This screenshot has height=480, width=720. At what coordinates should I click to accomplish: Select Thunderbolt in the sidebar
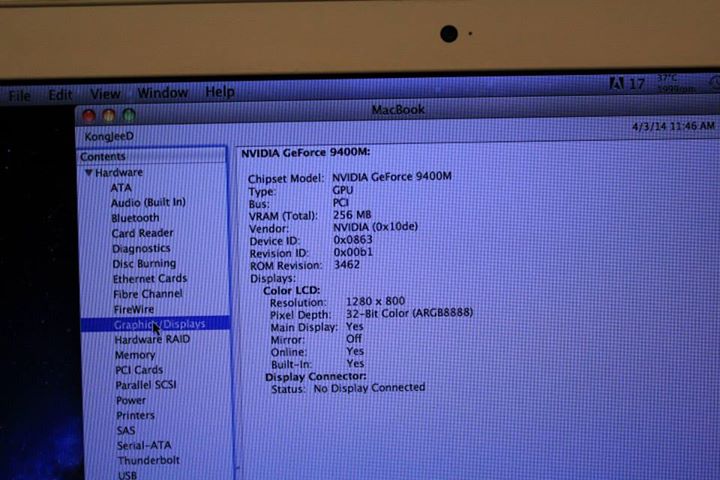point(148,460)
